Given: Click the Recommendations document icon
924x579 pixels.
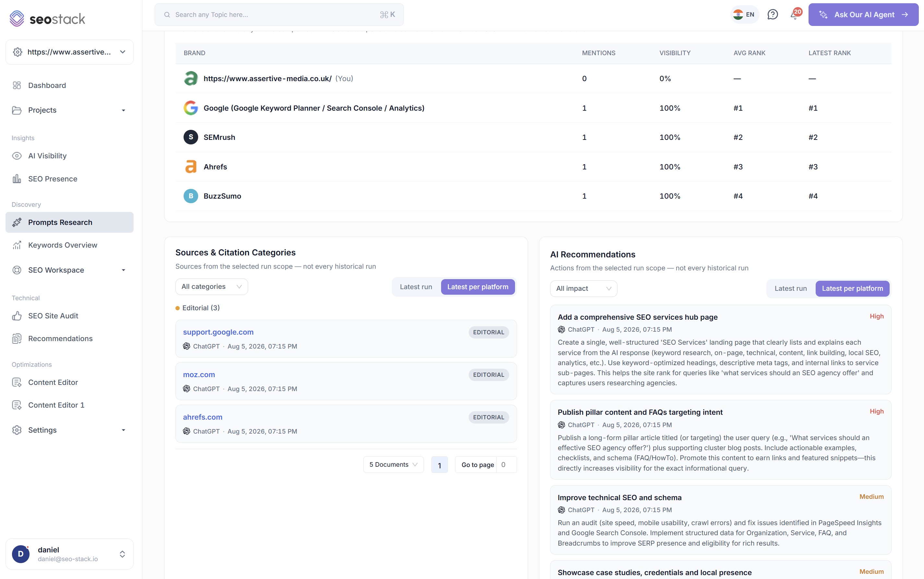Looking at the screenshot, I should coord(17,339).
